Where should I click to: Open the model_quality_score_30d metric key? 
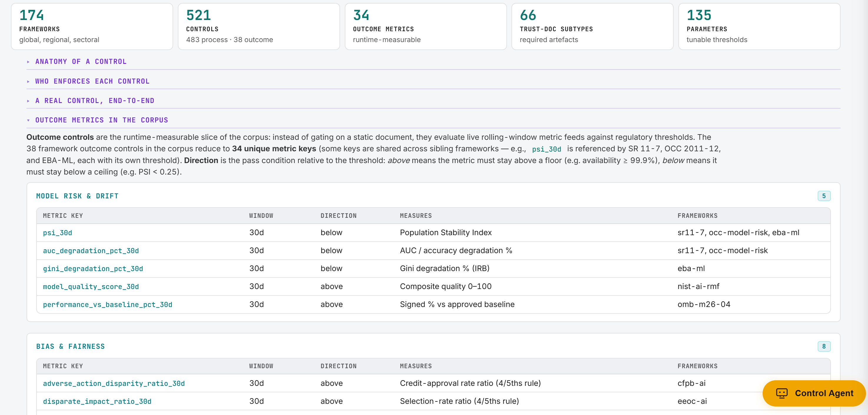pyautogui.click(x=91, y=287)
